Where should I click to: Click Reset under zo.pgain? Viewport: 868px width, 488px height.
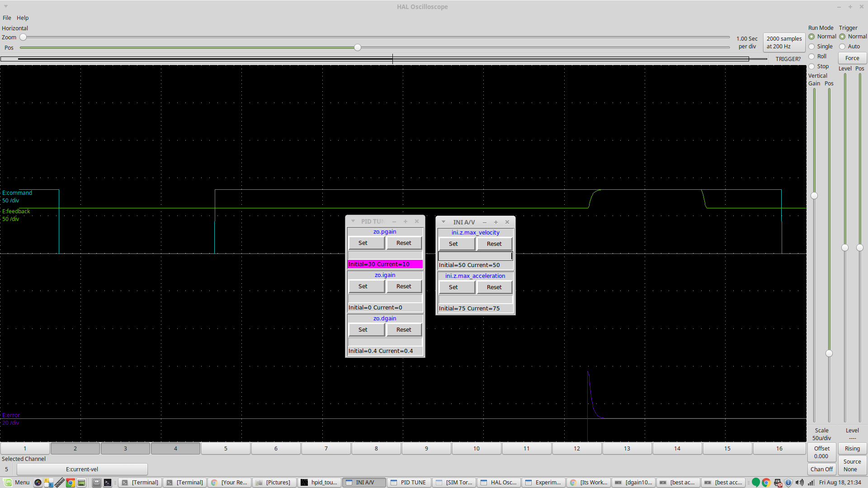pos(404,243)
